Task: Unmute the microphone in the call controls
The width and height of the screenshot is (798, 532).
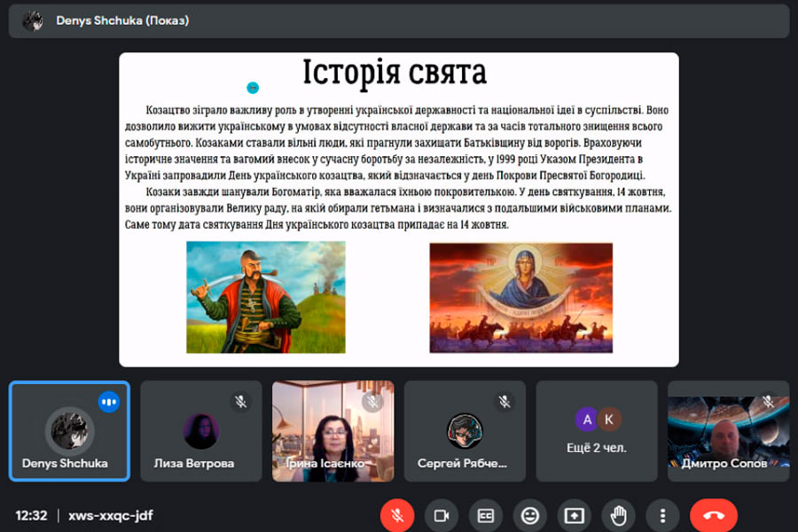Action: coord(397,516)
